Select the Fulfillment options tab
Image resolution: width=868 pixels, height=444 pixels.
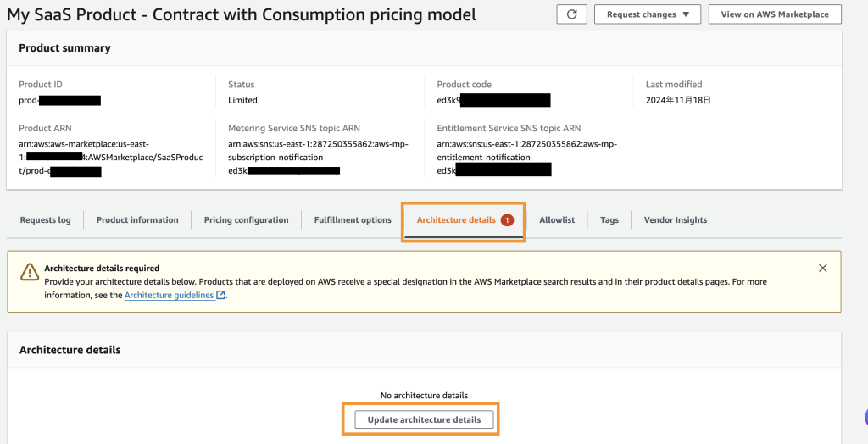353,220
